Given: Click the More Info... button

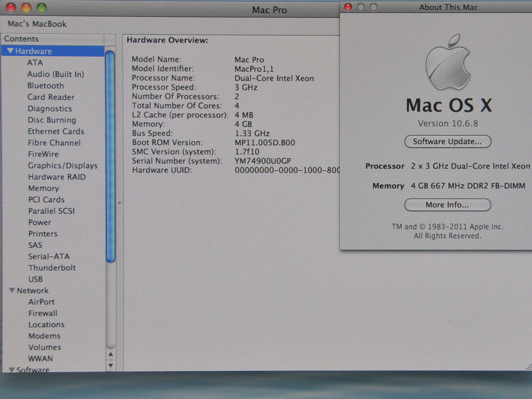Looking at the screenshot, I should coord(448,205).
